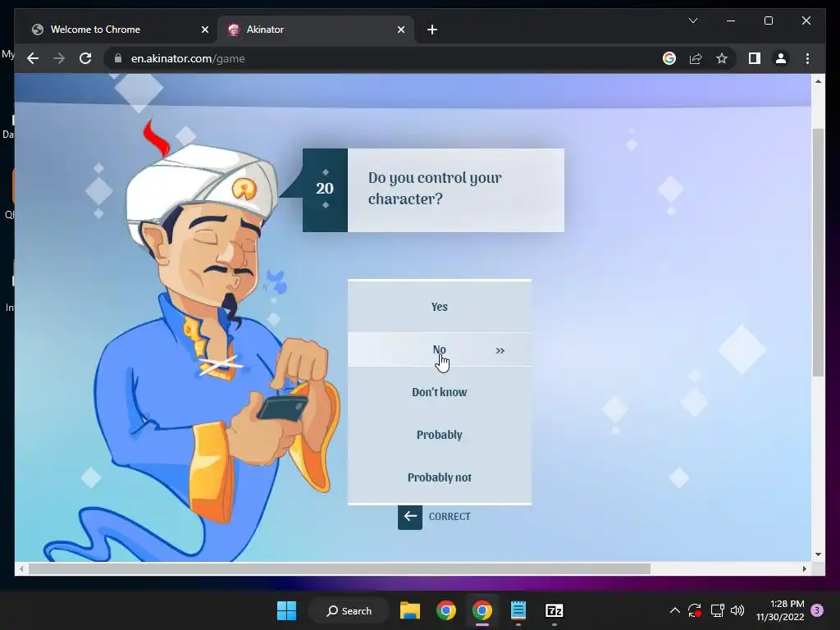Reload the Akinator page

click(85, 58)
